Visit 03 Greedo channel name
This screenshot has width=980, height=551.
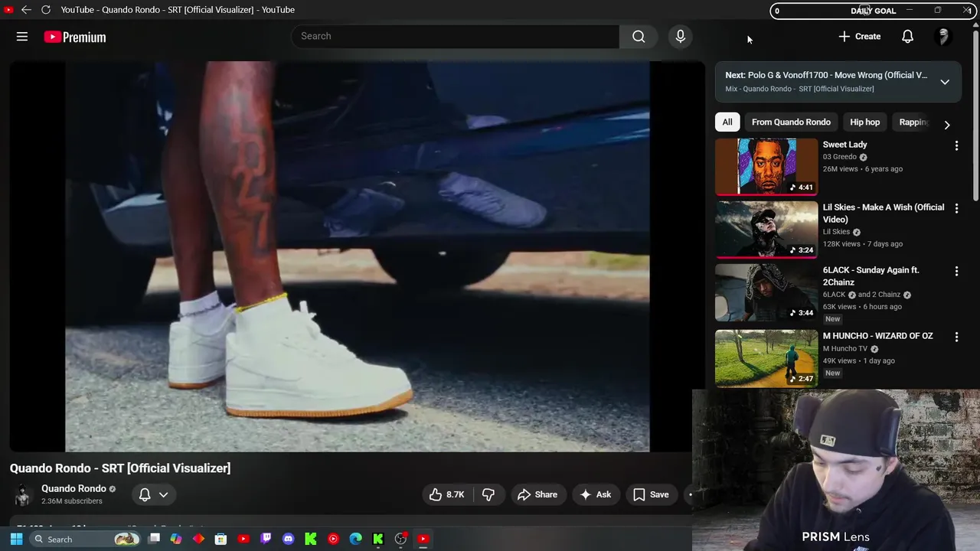click(839, 157)
